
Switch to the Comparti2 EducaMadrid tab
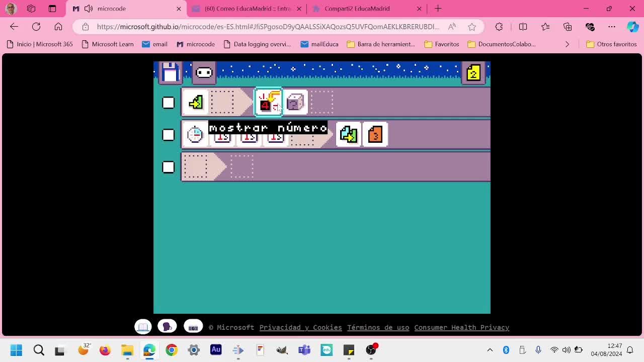click(x=367, y=9)
